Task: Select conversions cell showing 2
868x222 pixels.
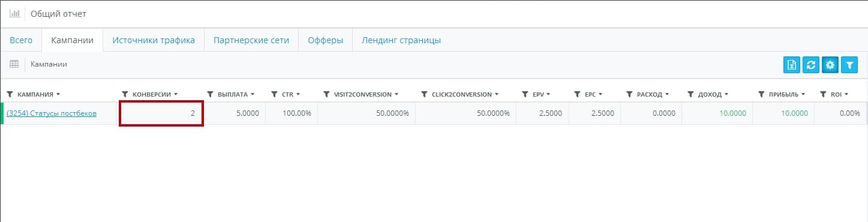Action: coord(161,113)
